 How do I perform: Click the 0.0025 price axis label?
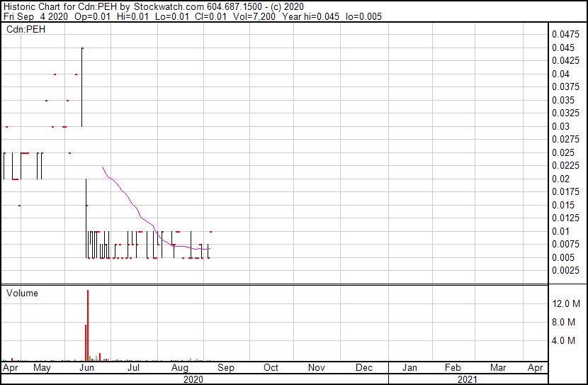coord(567,271)
